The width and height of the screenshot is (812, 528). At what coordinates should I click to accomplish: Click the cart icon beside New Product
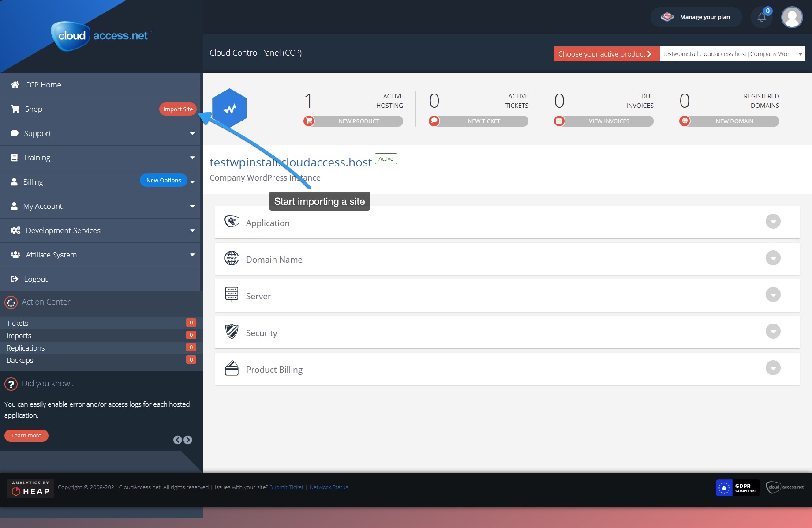(309, 121)
